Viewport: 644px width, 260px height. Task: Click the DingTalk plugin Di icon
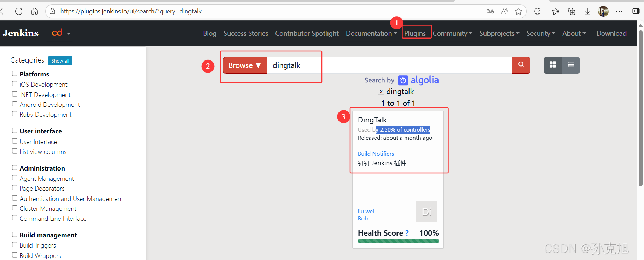(427, 212)
